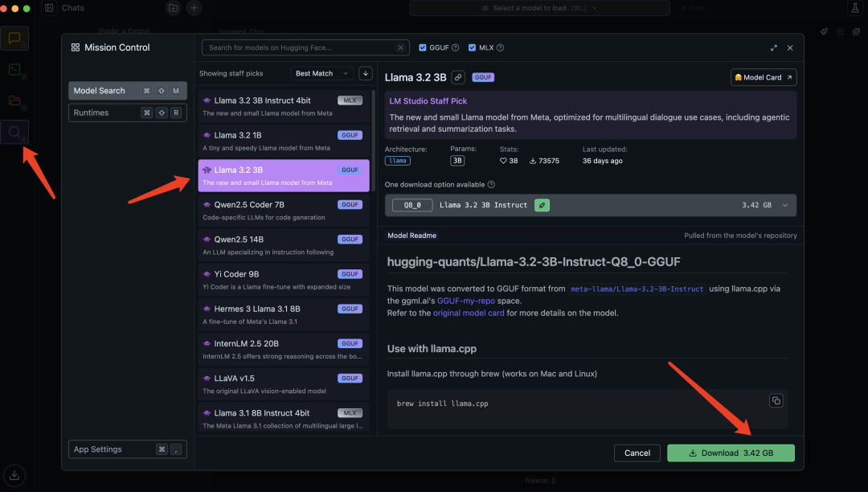
Task: Copy the brew install command
Action: coord(776,400)
